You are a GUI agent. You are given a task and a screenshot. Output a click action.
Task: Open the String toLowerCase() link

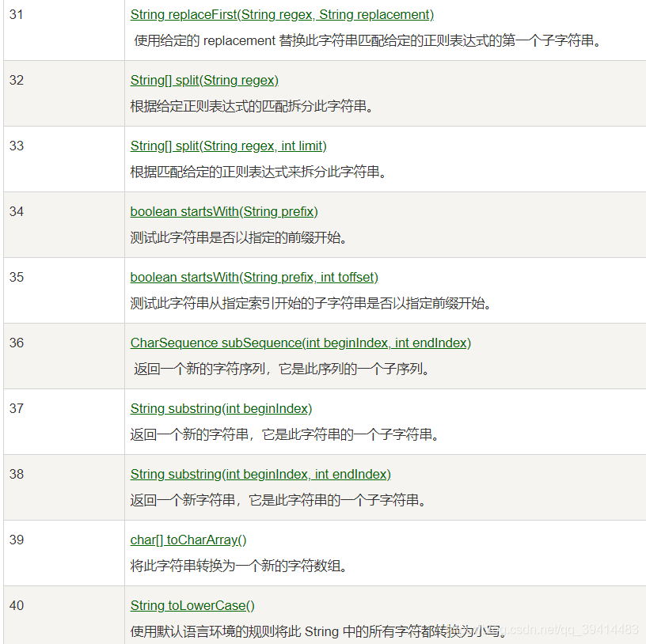click(x=192, y=606)
